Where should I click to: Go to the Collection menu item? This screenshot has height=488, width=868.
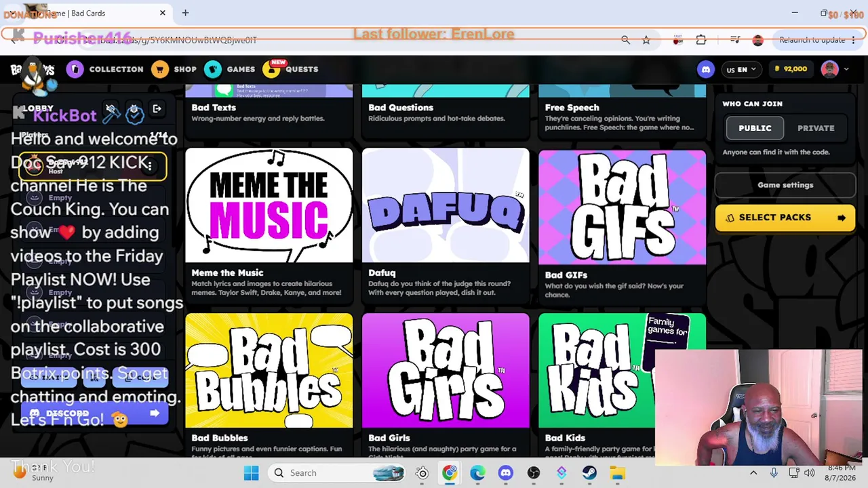(116, 69)
